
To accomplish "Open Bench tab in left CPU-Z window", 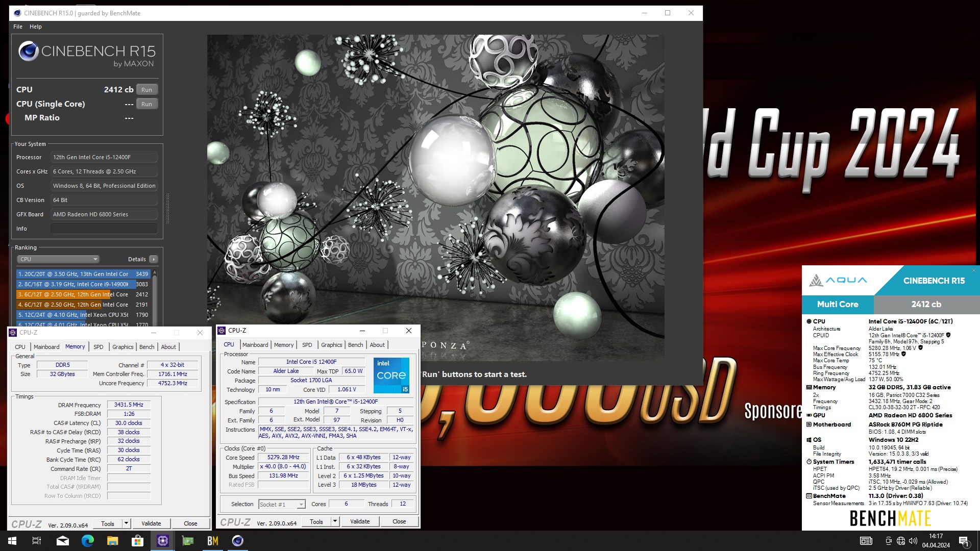I will coord(146,347).
